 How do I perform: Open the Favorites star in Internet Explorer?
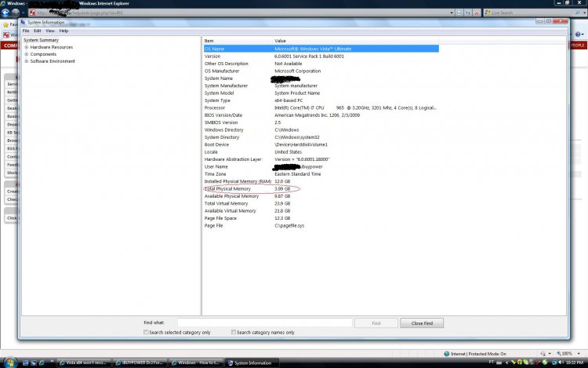coord(5,24)
